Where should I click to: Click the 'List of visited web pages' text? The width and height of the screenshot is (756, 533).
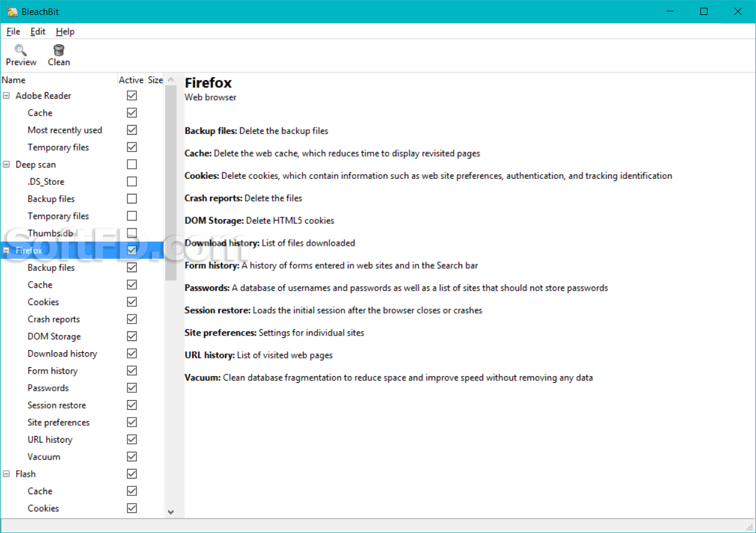285,355
